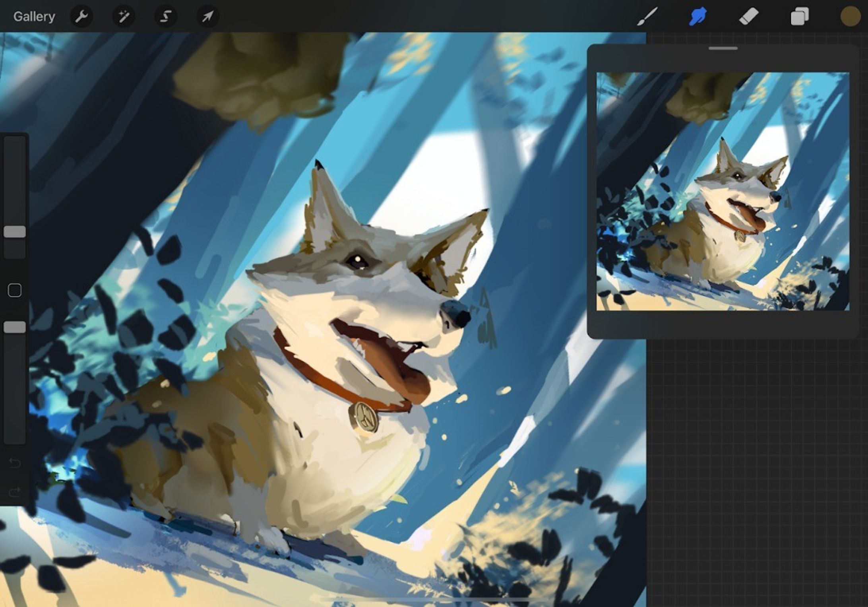The width and height of the screenshot is (868, 607).
Task: Open the Actions wrench menu
Action: point(81,17)
